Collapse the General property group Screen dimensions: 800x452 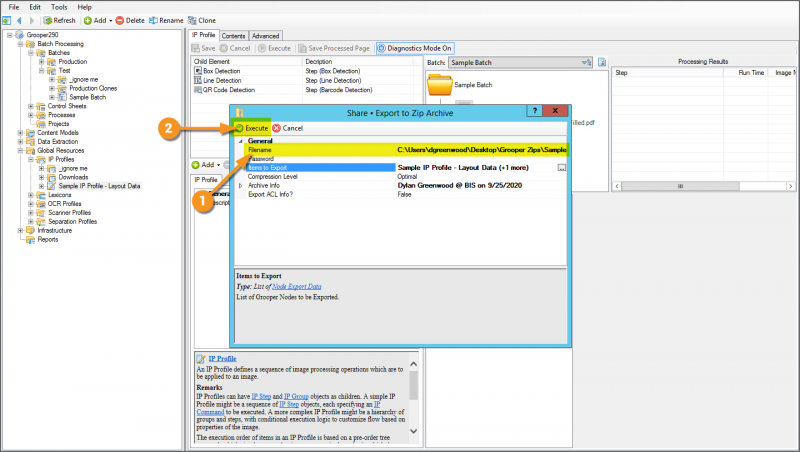(241, 141)
